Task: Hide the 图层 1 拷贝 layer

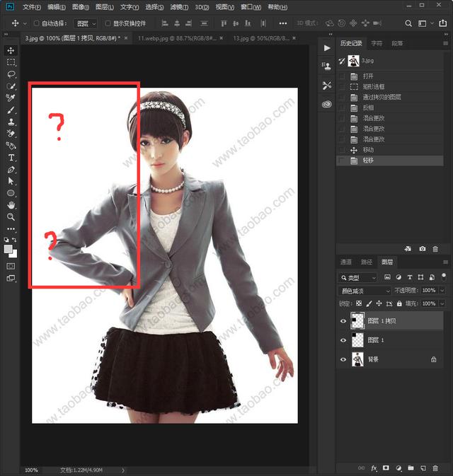Action: point(343,321)
